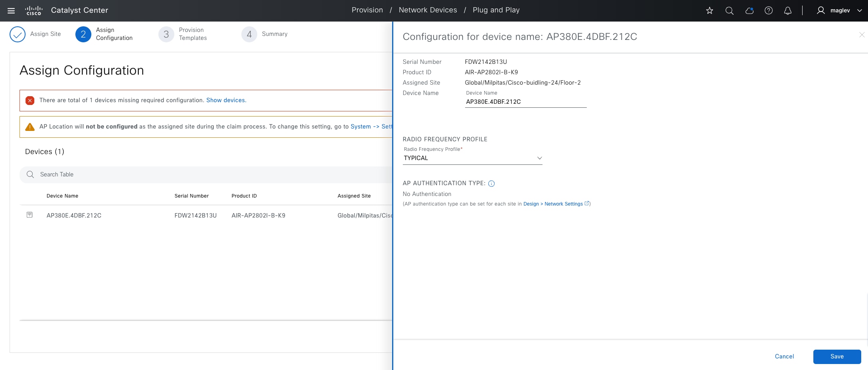Select the Provision Templates step
The height and width of the screenshot is (370, 868).
[x=183, y=34]
